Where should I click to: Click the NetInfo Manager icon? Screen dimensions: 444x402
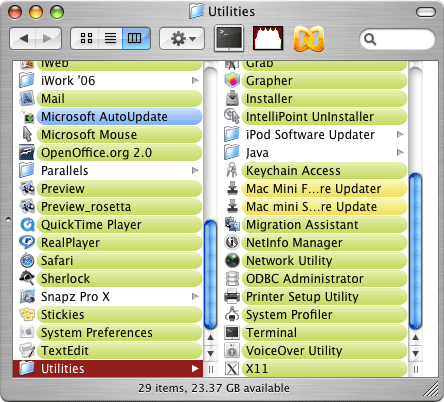click(232, 242)
